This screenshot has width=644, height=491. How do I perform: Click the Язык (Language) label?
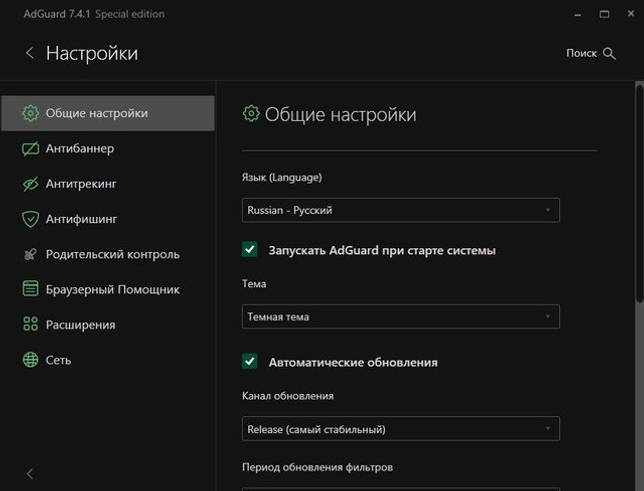(x=282, y=177)
